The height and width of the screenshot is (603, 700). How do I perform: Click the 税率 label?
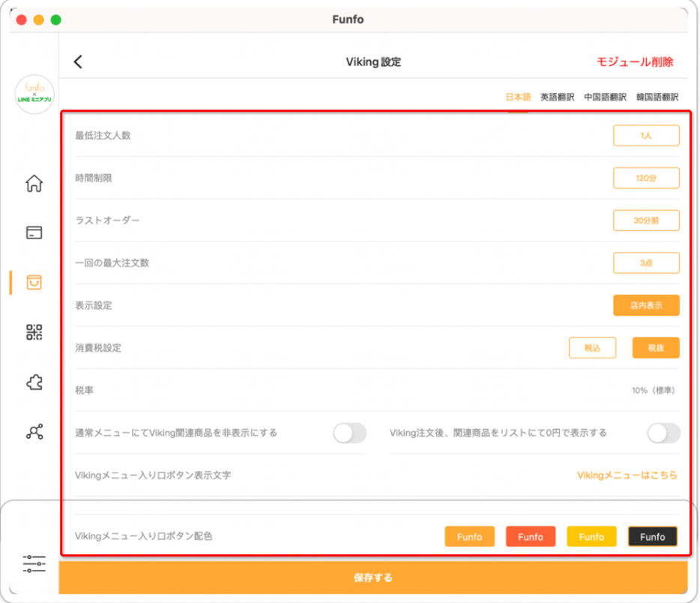coord(84,391)
